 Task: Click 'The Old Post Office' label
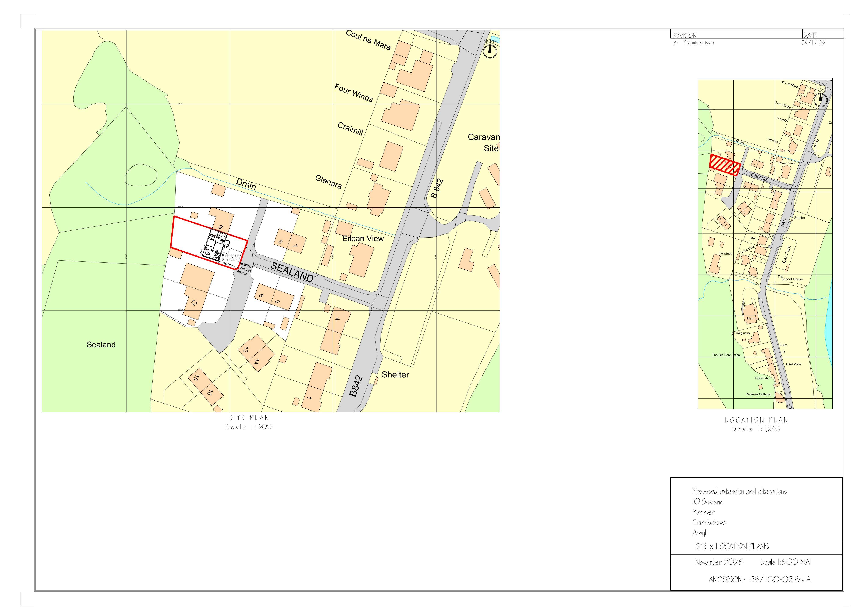point(726,355)
